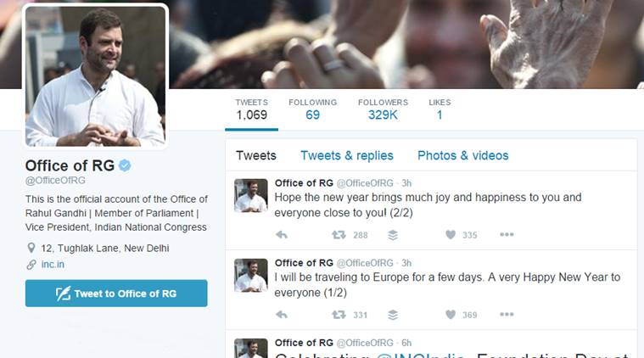The image size is (644, 358).
Task: Click the verified badge next to Office of RG
Action: [125, 165]
